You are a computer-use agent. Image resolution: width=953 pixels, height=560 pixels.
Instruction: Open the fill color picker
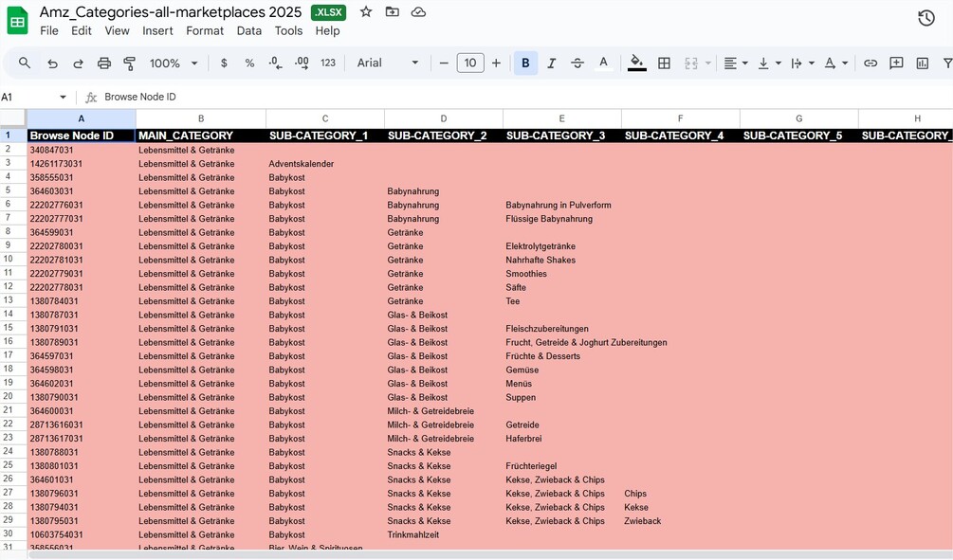point(637,63)
